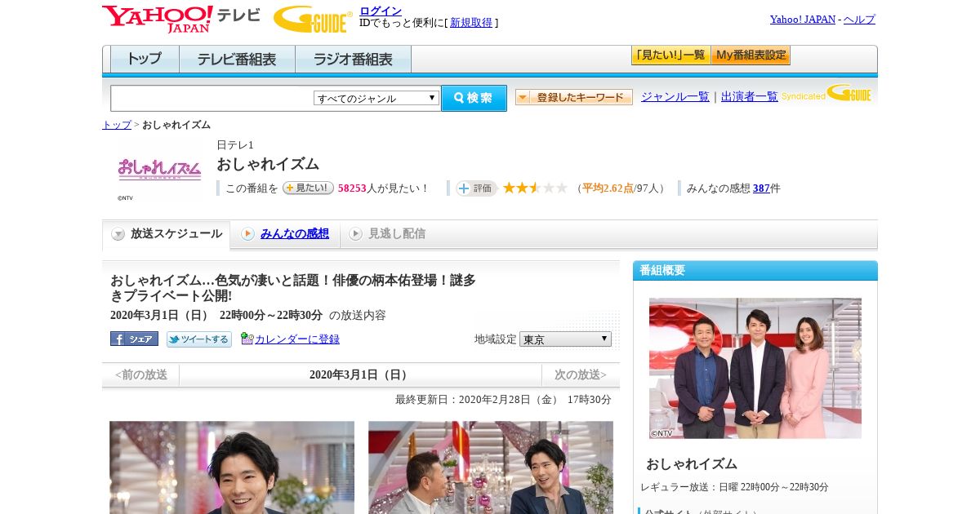Click the episode title headline text
This screenshot has height=514, width=980.
click(x=293, y=288)
